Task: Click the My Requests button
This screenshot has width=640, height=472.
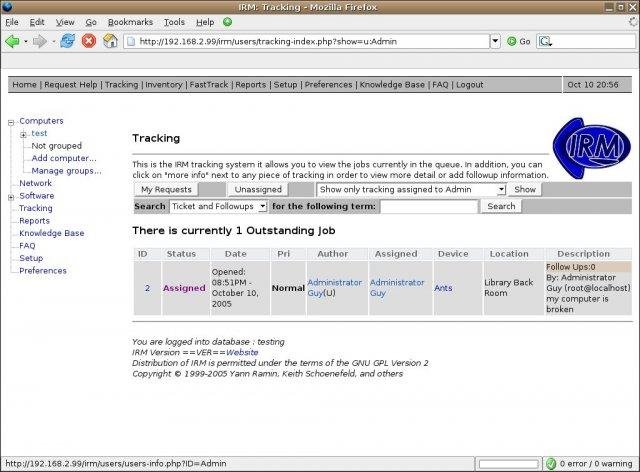Action: pos(166,189)
